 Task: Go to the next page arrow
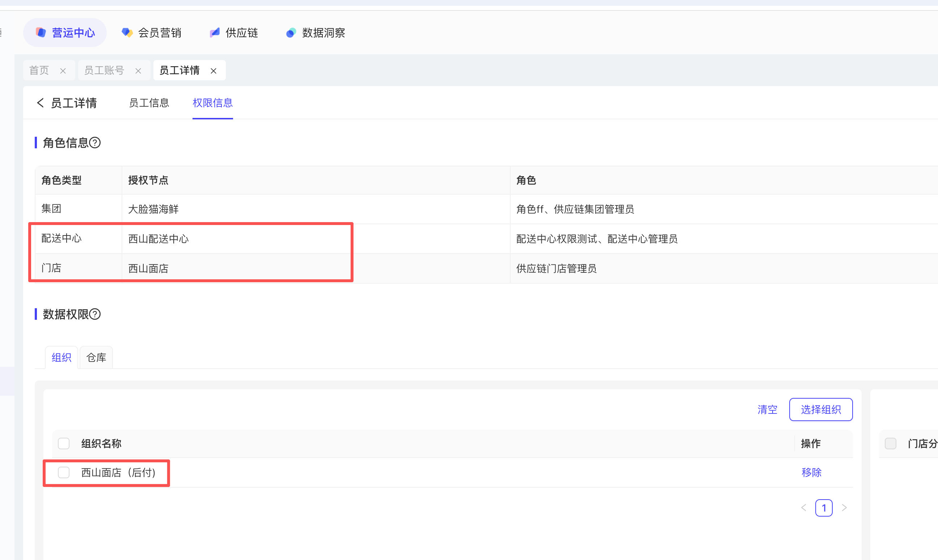pyautogui.click(x=844, y=508)
